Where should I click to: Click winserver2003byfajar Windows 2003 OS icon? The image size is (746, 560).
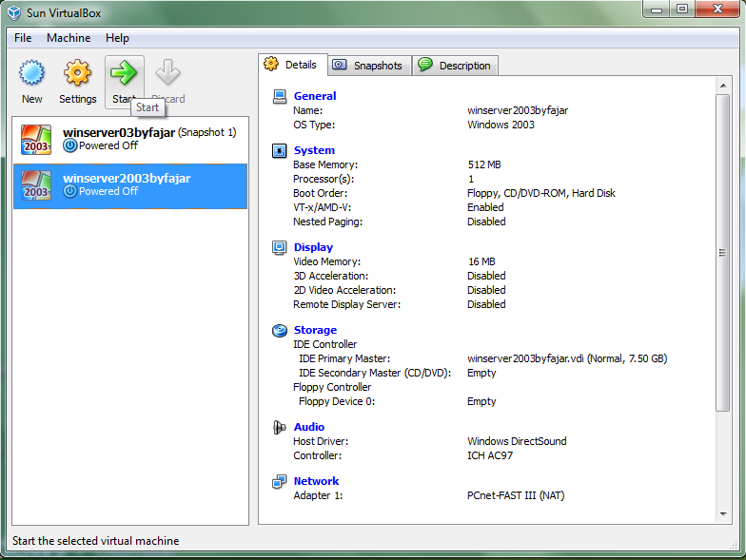pyautogui.click(x=36, y=185)
